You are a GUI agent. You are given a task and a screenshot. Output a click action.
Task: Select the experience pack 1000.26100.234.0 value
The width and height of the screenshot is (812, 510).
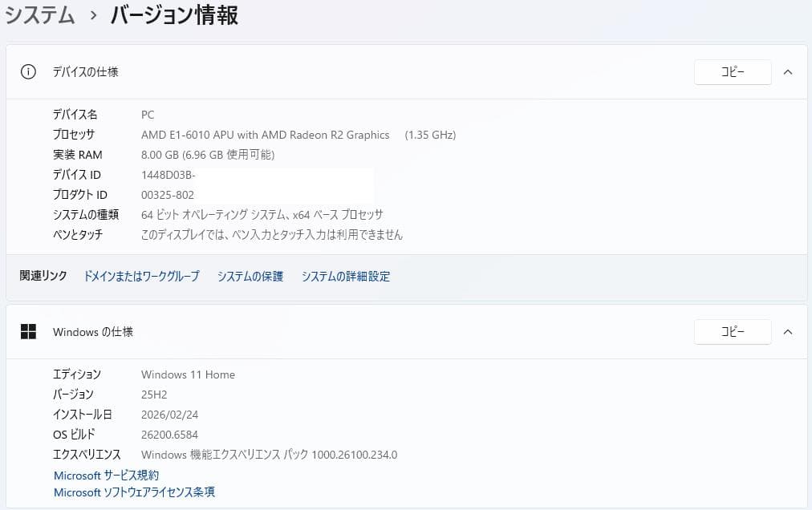(x=269, y=455)
